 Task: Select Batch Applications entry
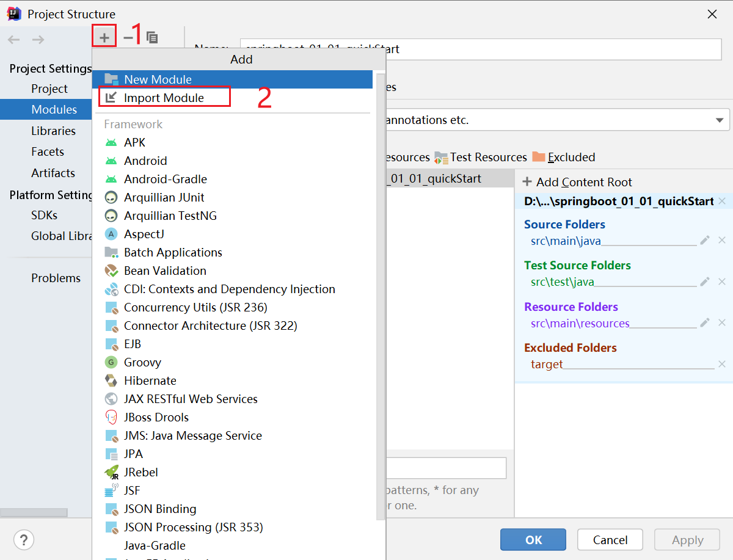pos(232,252)
